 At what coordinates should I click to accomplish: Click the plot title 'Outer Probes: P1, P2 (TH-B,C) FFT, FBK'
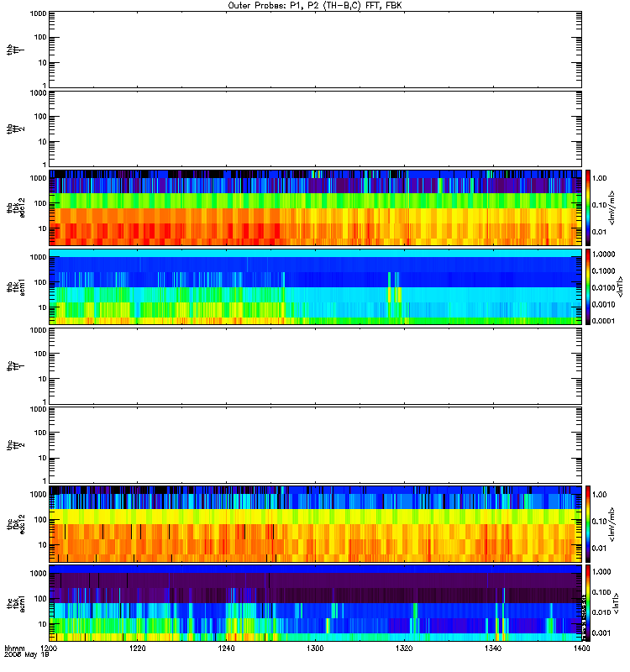click(315, 6)
